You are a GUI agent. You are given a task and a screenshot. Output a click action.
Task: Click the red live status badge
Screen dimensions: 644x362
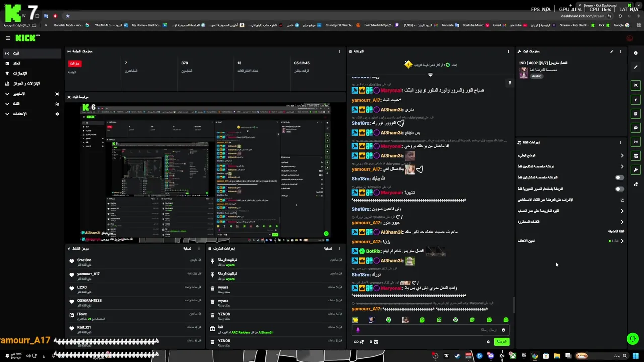point(74,64)
